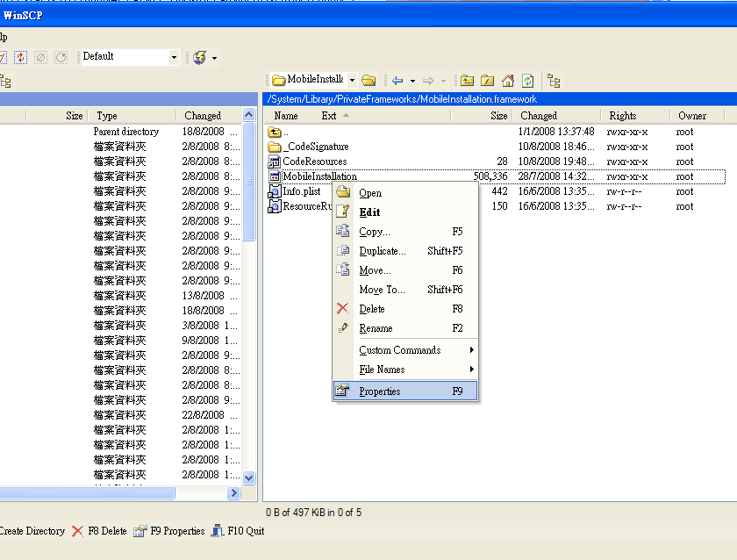Viewport: 737px width, 560px height.
Task: Select Rename in the context menu
Action: [x=376, y=328]
